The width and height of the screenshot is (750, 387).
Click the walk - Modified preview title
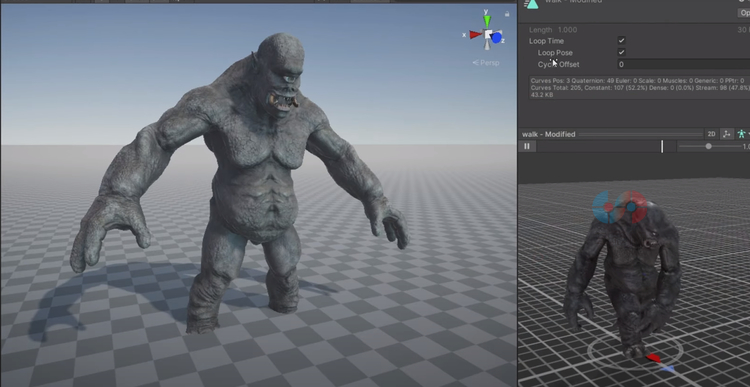point(549,134)
